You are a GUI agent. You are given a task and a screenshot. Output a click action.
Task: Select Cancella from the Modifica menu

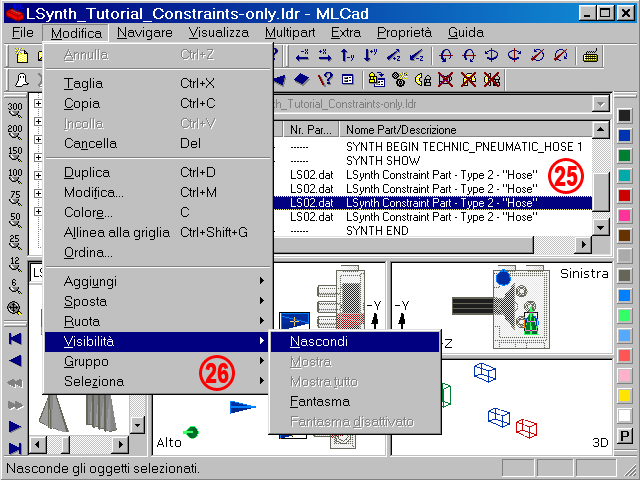(157, 143)
